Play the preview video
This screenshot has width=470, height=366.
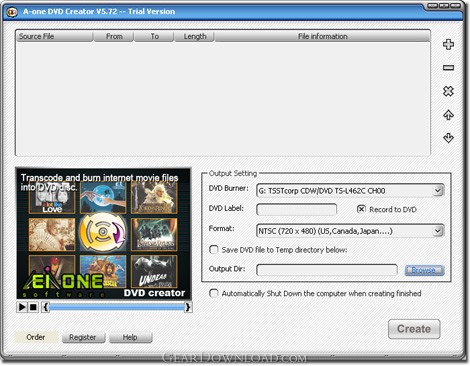click(22, 307)
